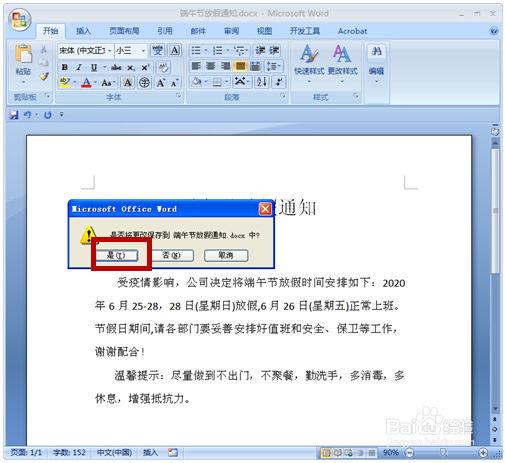
Task: Toggle Italic formatting
Action: [x=79, y=68]
